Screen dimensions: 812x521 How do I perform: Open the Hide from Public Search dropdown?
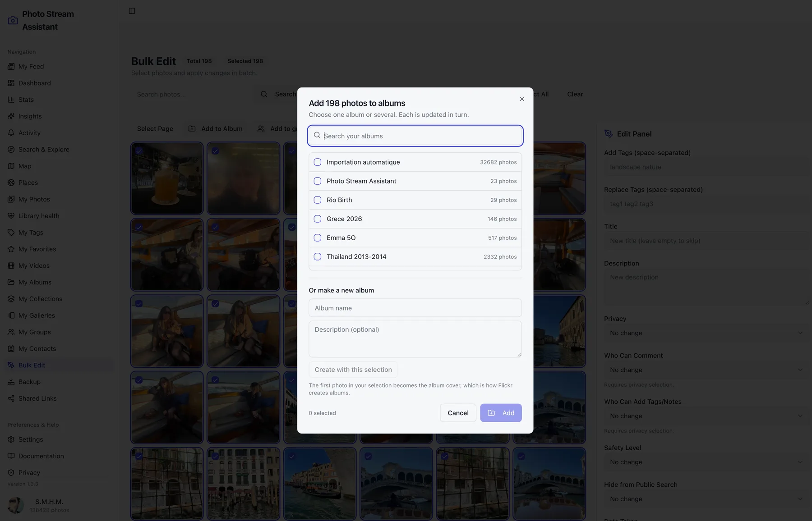coord(706,499)
